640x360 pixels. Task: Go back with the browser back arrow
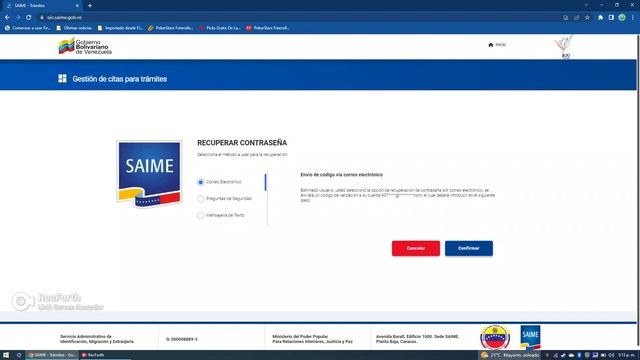(7, 18)
